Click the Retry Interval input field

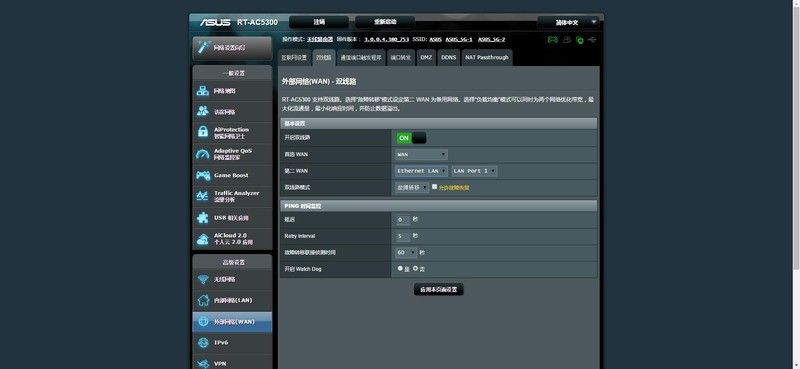(403, 236)
